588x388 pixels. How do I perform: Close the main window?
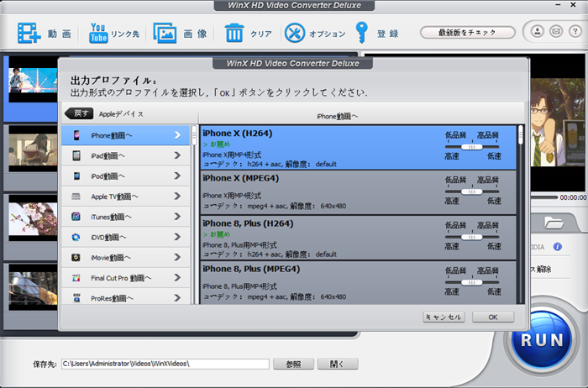[x=573, y=5]
